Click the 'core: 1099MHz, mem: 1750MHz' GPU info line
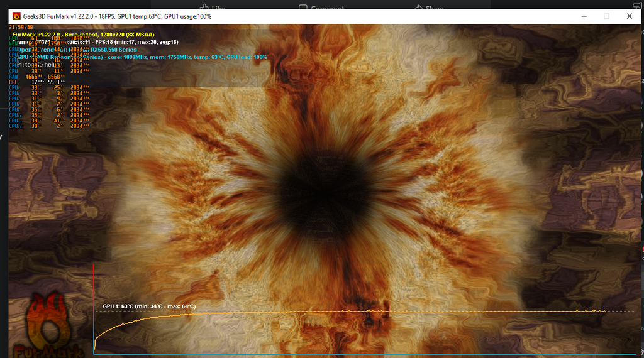 pos(150,57)
